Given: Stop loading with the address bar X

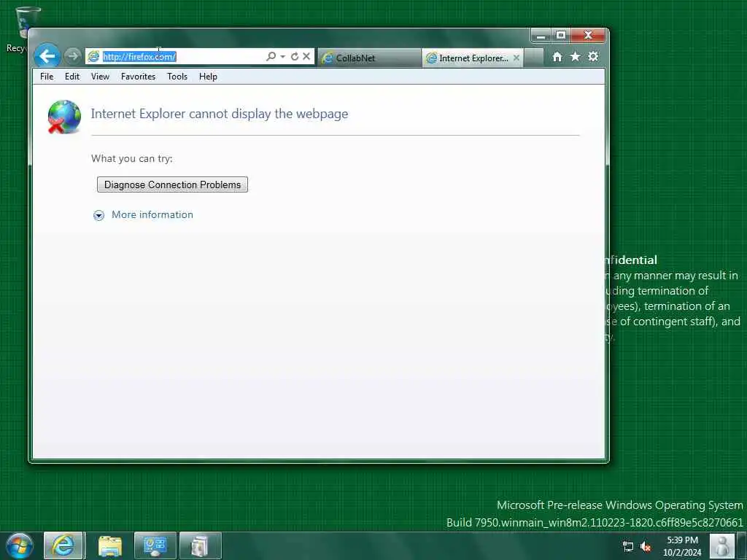Looking at the screenshot, I should [x=306, y=56].
